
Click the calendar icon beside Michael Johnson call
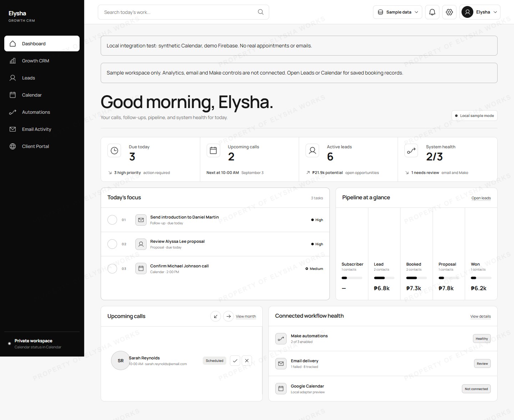pos(141,268)
